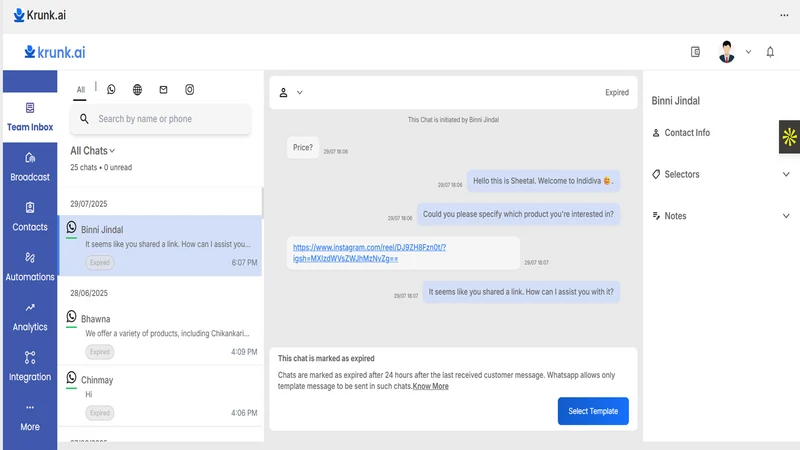Click the search magnifier icon

[84, 119]
